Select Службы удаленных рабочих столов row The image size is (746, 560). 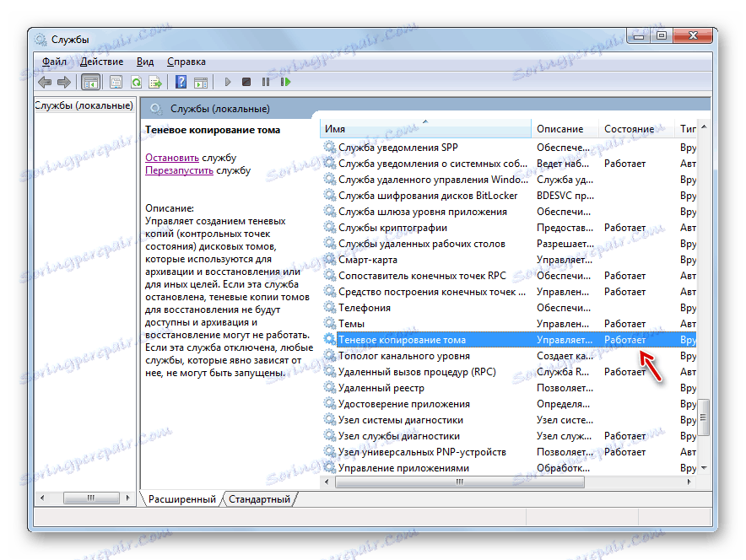[509, 244]
